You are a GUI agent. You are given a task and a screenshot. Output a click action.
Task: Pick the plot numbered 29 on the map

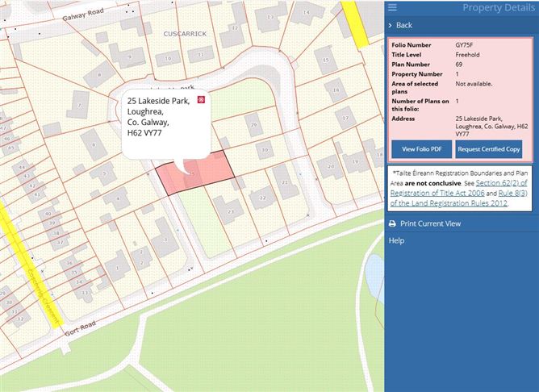[x=254, y=125]
